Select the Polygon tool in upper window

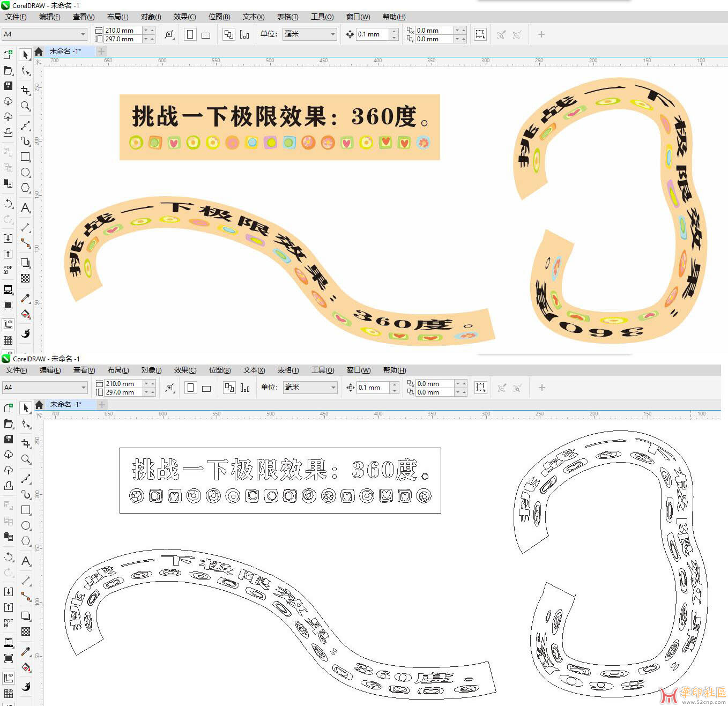point(25,188)
